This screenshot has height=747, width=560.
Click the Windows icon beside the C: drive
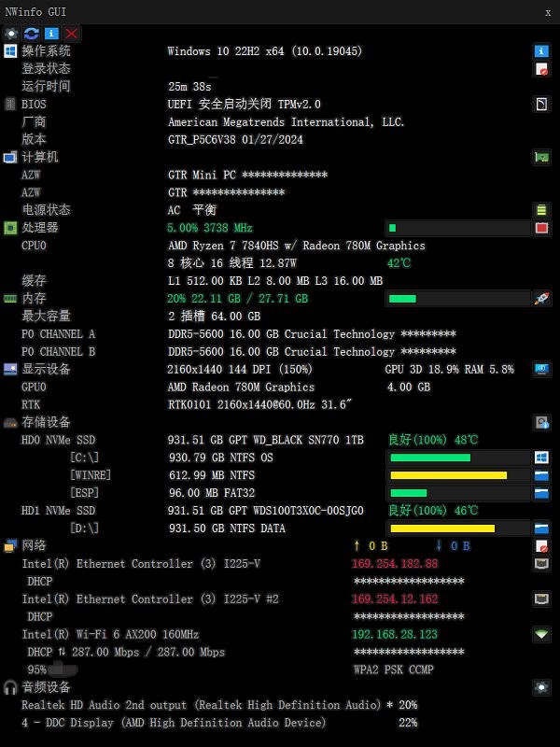pyautogui.click(x=541, y=458)
